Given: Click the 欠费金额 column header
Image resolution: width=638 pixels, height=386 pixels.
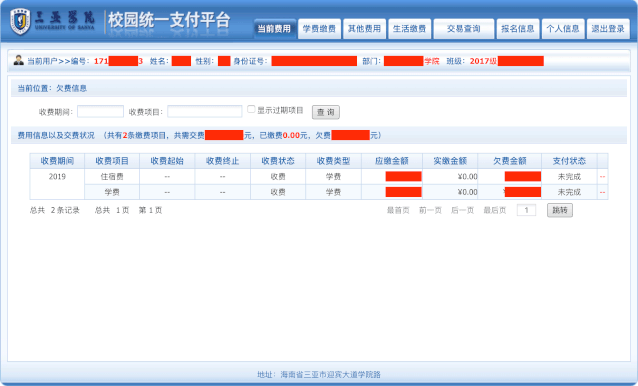Looking at the screenshot, I should click(510, 161).
